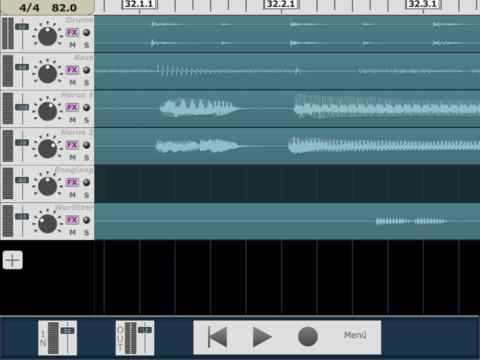
Task: Rewind to start of song
Action: (218, 337)
